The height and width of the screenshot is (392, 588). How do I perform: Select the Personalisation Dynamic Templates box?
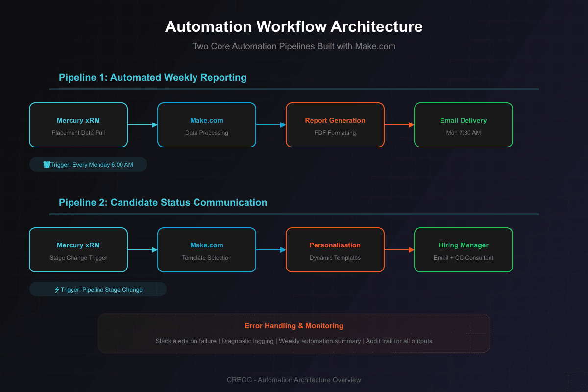335,250
